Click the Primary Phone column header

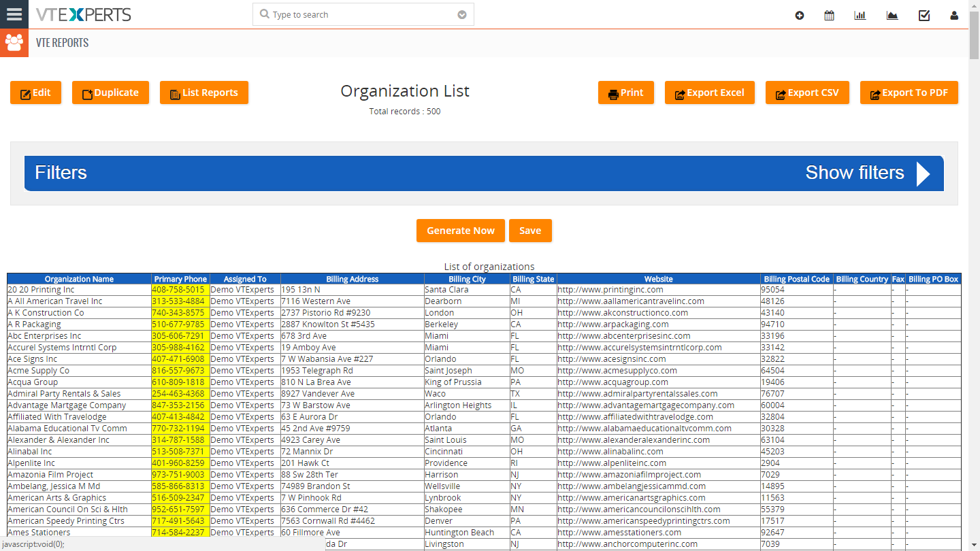click(180, 279)
